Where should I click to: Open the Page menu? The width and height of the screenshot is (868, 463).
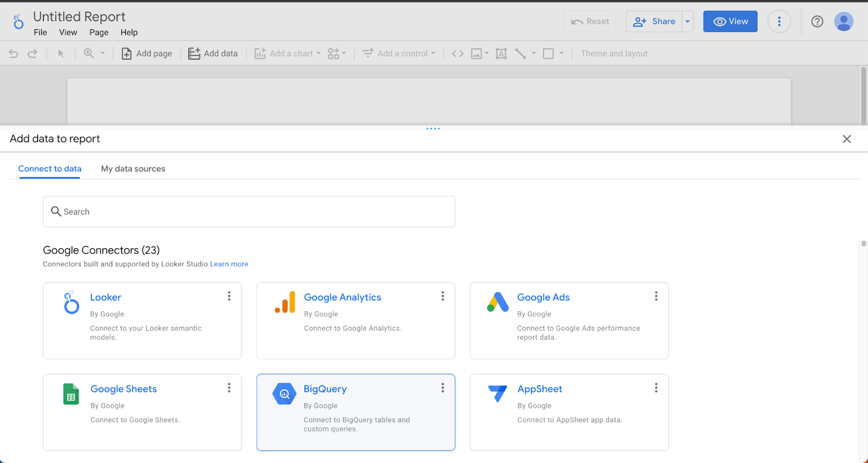(x=99, y=33)
